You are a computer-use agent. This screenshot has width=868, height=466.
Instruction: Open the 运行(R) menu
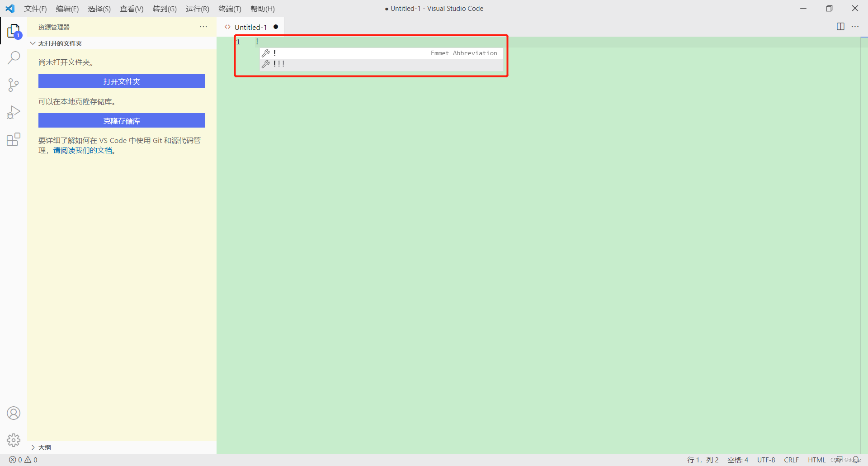pos(198,9)
